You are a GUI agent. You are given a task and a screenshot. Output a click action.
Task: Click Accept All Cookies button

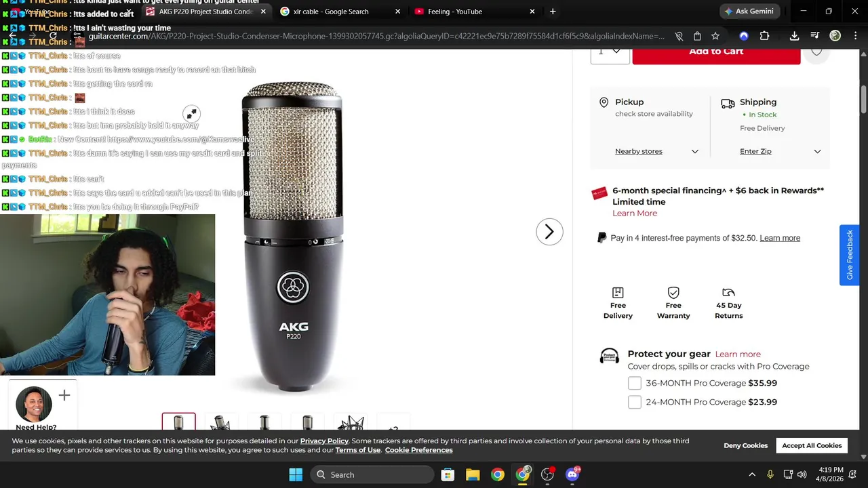pos(812,445)
